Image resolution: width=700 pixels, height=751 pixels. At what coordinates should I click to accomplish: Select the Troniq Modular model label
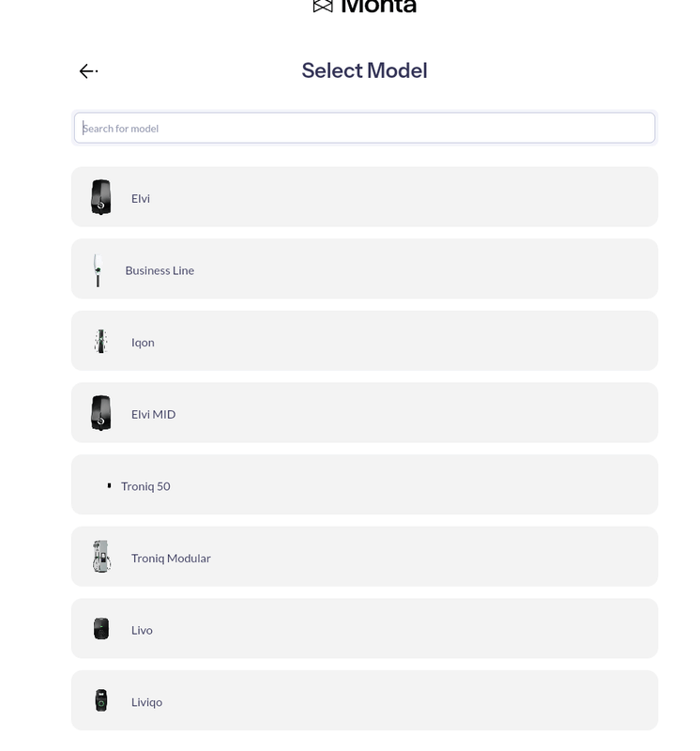coord(171,558)
